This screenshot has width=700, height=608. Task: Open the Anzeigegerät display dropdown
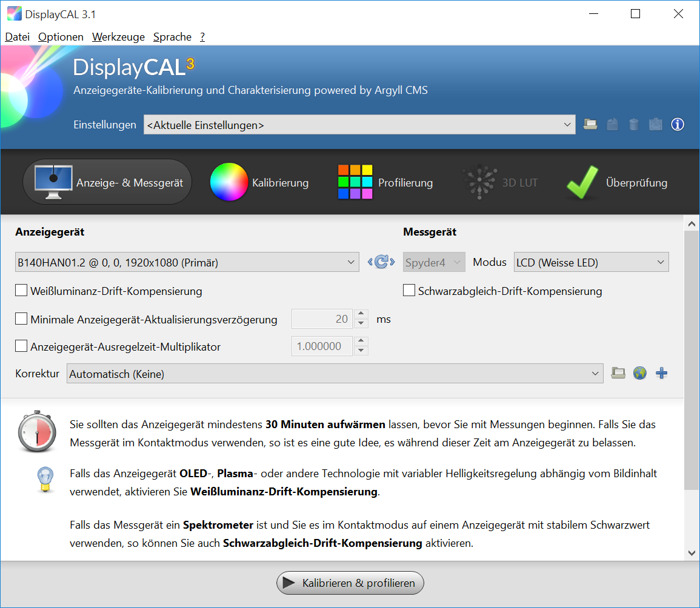coord(187,262)
